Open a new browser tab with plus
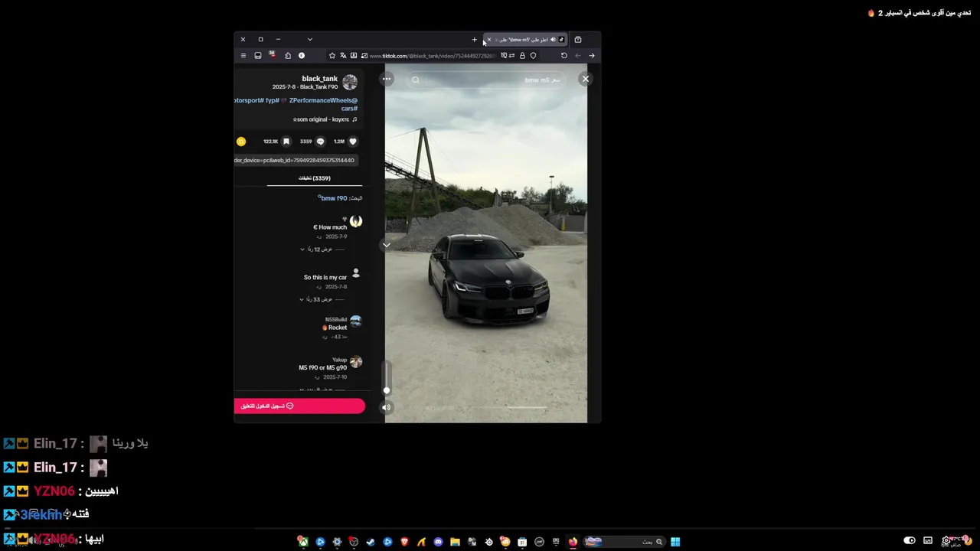Viewport: 980px width, 551px height. (x=474, y=40)
